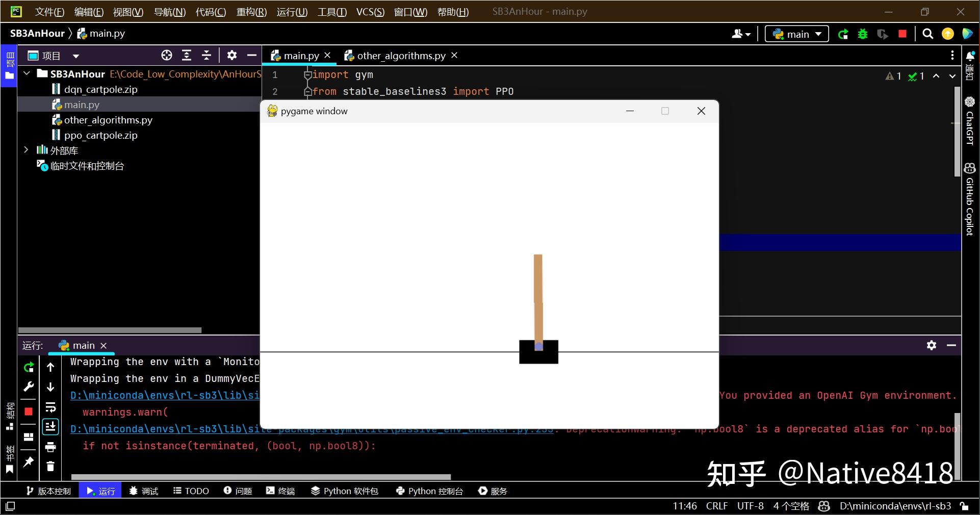Viewport: 980px width, 515px height.
Task: Stop the running process with red square
Action: point(901,34)
